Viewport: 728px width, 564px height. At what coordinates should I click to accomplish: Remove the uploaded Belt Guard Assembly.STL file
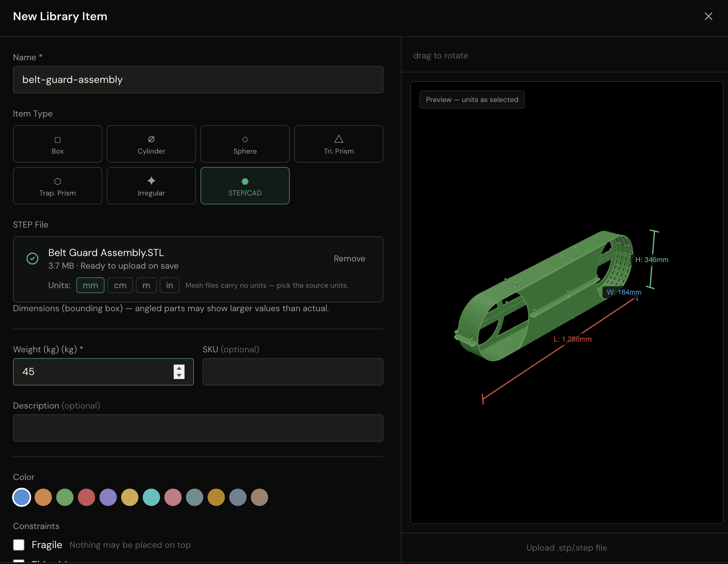[349, 259]
